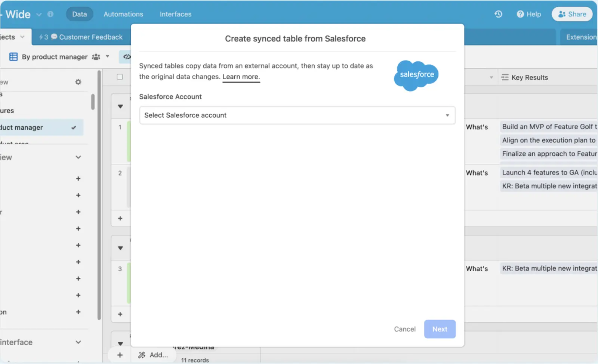Open the Select Salesforce account dropdown
Viewport: 598px width, 364px height.
297,115
